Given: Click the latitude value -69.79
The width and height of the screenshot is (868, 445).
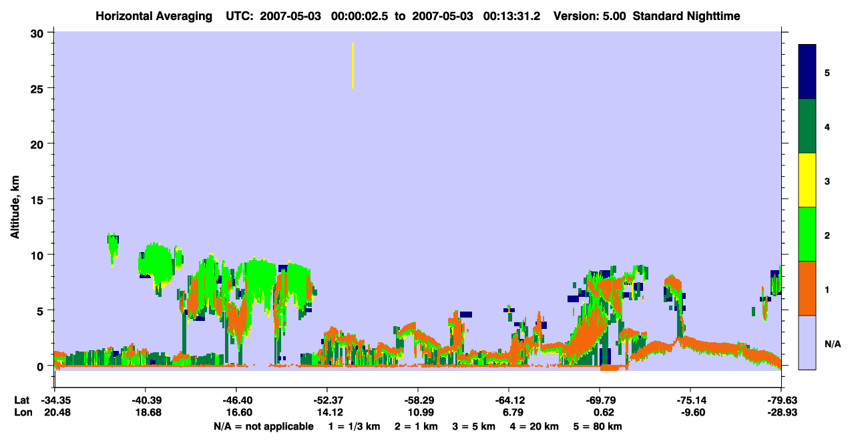Looking at the screenshot, I should pyautogui.click(x=600, y=400).
